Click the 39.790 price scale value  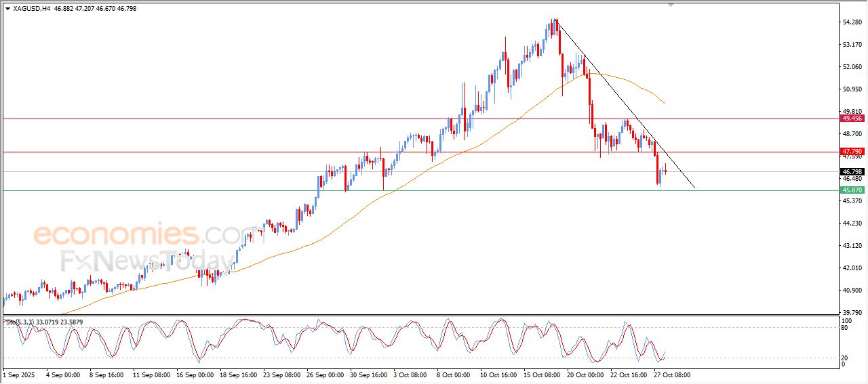pos(852,312)
